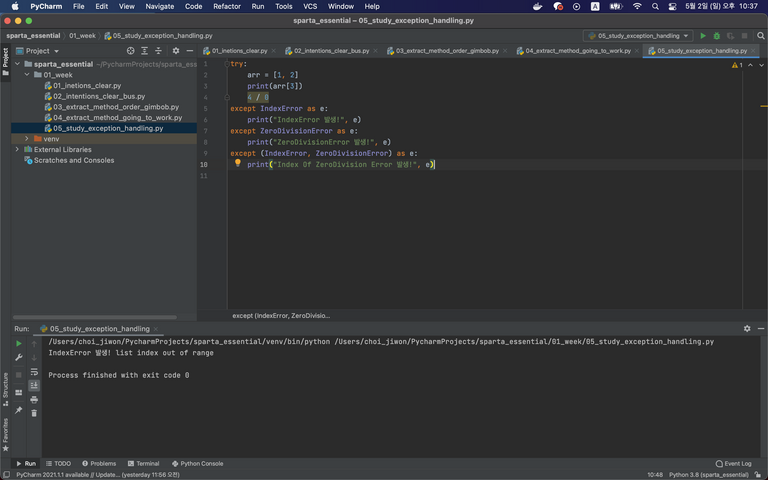Click 01_week breadcrumb in navigation bar
The image size is (768, 480).
tap(82, 36)
